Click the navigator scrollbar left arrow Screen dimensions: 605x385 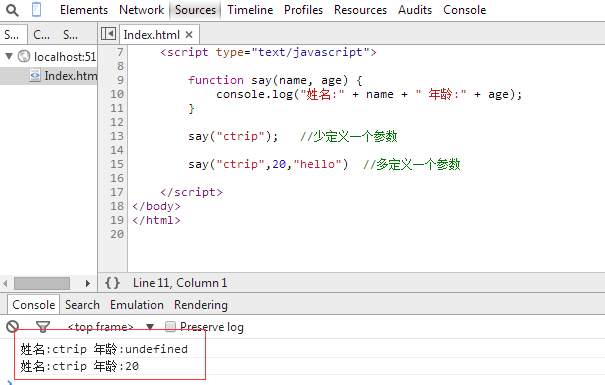click(5, 284)
